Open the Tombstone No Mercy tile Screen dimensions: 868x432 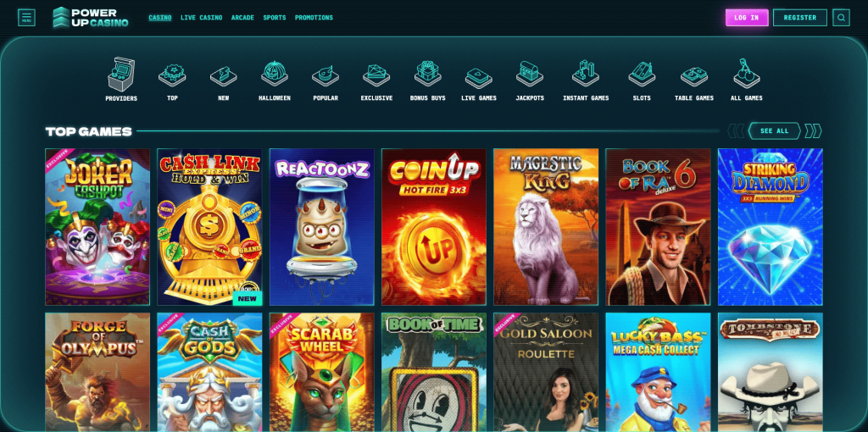click(x=770, y=372)
